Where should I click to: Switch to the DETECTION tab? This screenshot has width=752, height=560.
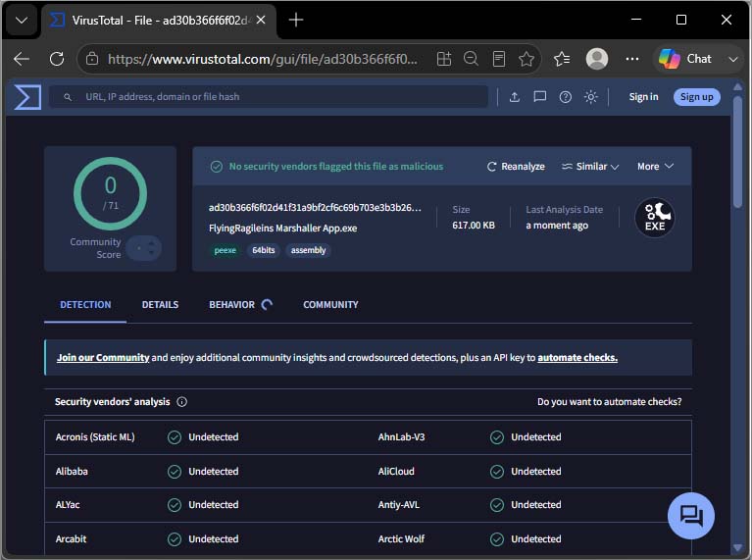pyautogui.click(x=85, y=305)
